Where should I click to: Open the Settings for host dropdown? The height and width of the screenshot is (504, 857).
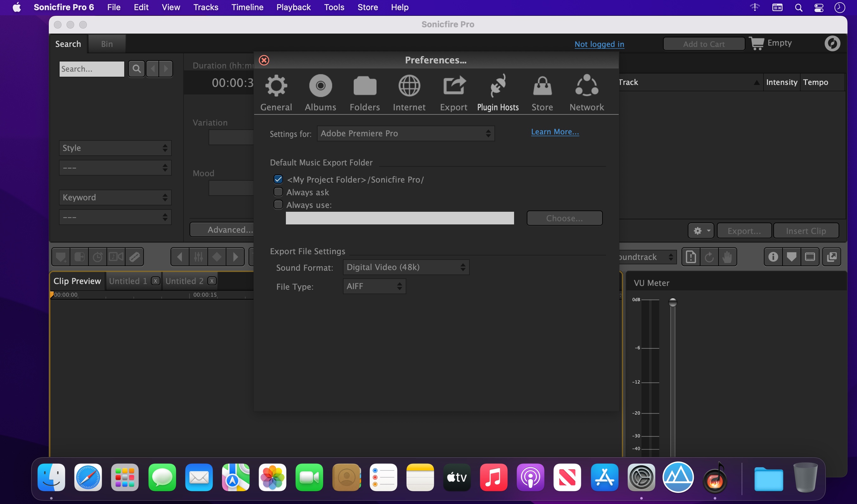point(405,133)
